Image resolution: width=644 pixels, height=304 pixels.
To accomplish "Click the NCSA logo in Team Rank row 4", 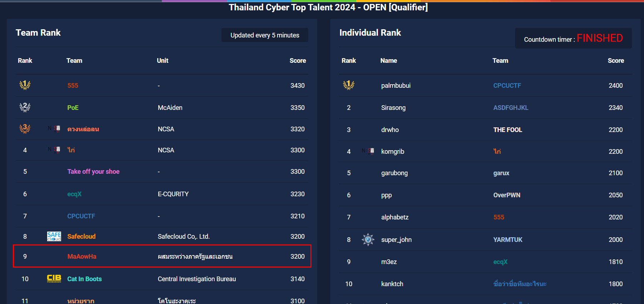I will click(54, 150).
